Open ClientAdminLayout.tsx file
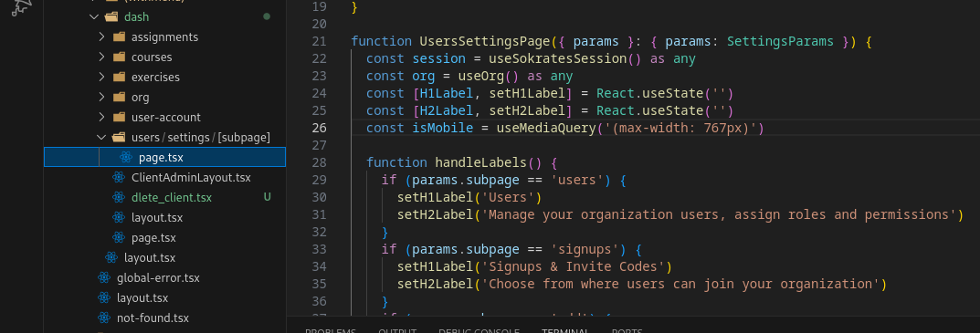The width and height of the screenshot is (980, 333). pos(191,177)
